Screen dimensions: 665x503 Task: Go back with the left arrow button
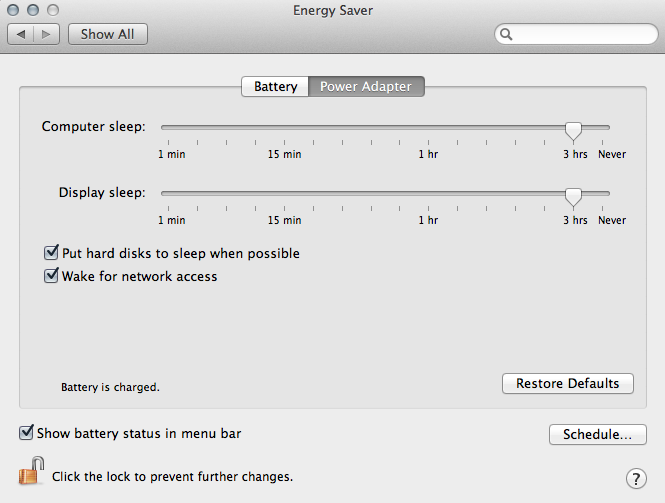click(22, 34)
